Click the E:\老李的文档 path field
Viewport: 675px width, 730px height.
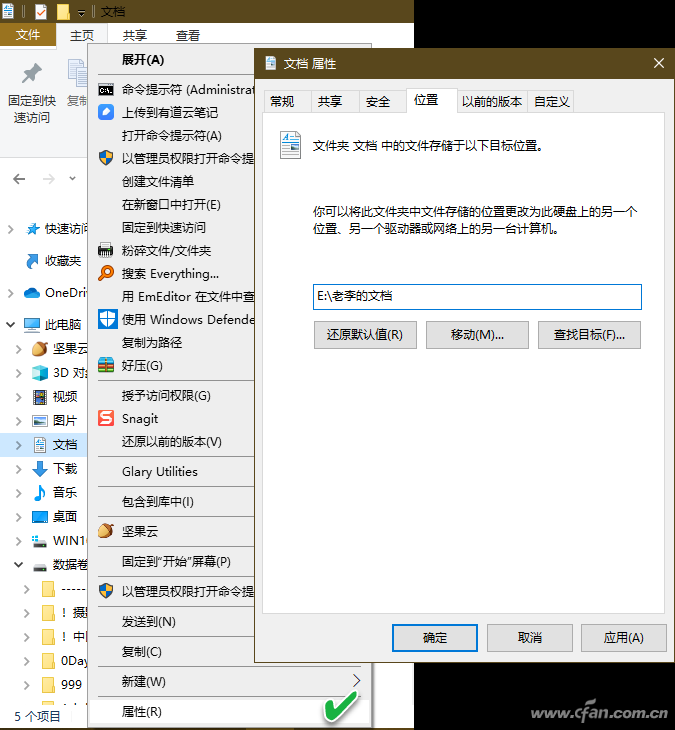click(x=476, y=297)
